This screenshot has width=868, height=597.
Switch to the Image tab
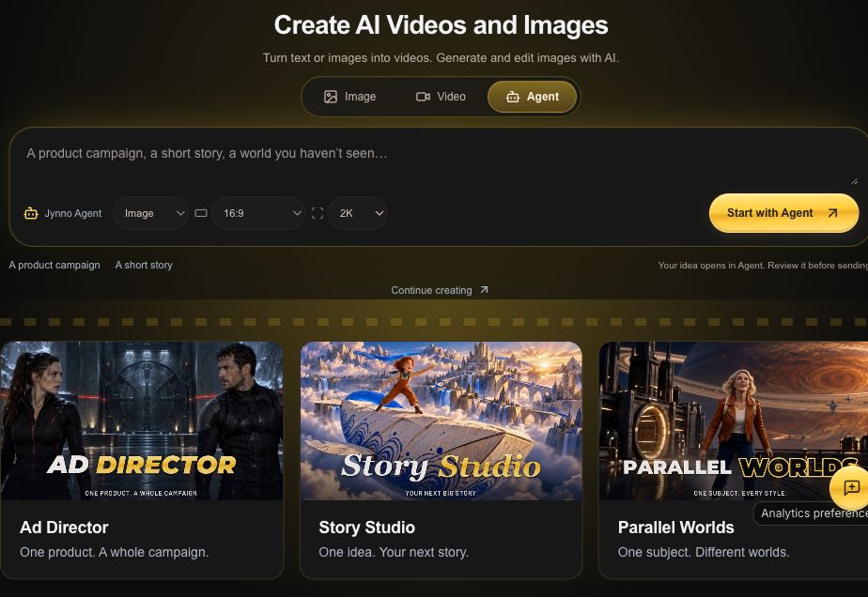tap(349, 97)
